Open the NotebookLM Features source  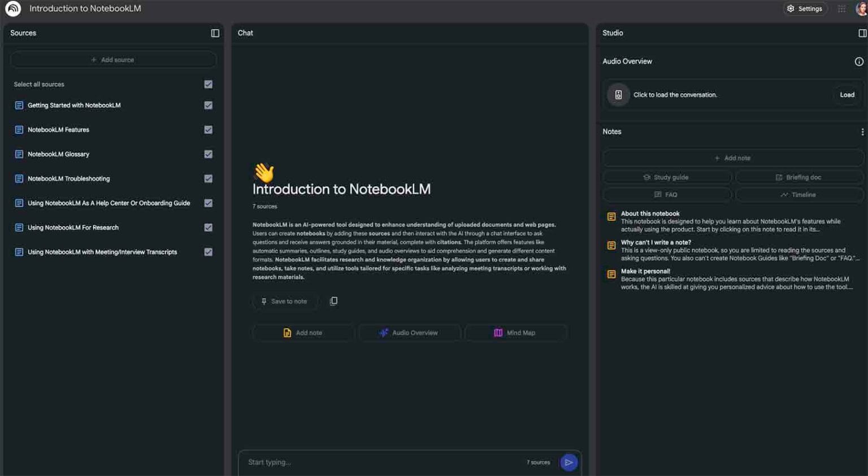point(58,130)
